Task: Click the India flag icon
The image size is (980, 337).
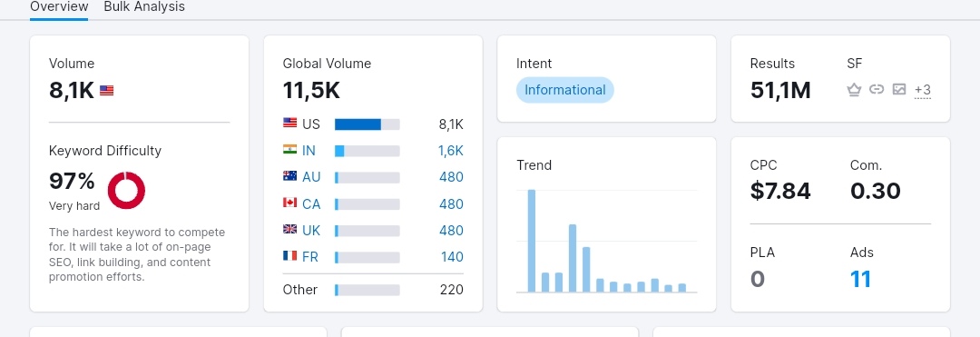Action: coord(289,150)
